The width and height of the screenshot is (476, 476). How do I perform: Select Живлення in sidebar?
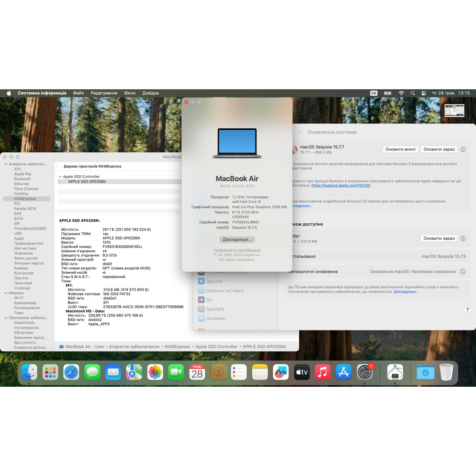(x=23, y=253)
